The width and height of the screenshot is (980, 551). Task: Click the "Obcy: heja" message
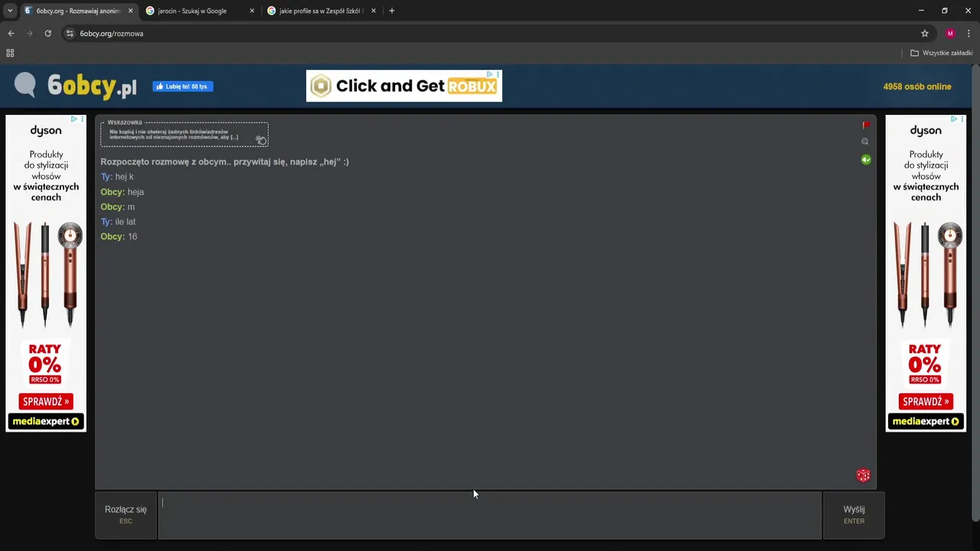[x=122, y=192]
